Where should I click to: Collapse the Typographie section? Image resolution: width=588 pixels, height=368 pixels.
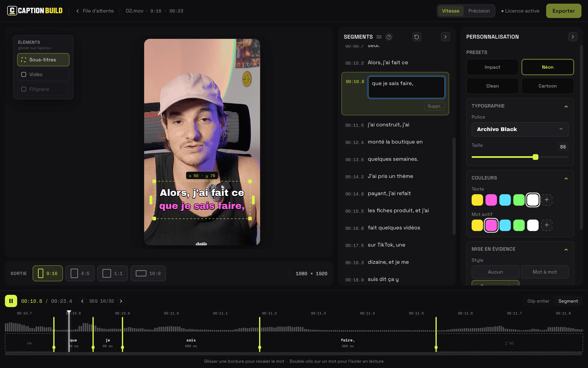[x=566, y=106]
